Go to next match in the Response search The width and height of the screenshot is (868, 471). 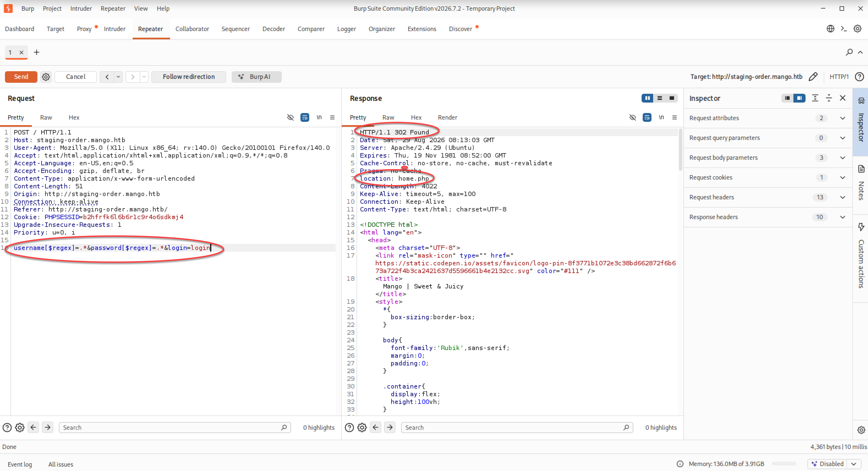[390, 428]
